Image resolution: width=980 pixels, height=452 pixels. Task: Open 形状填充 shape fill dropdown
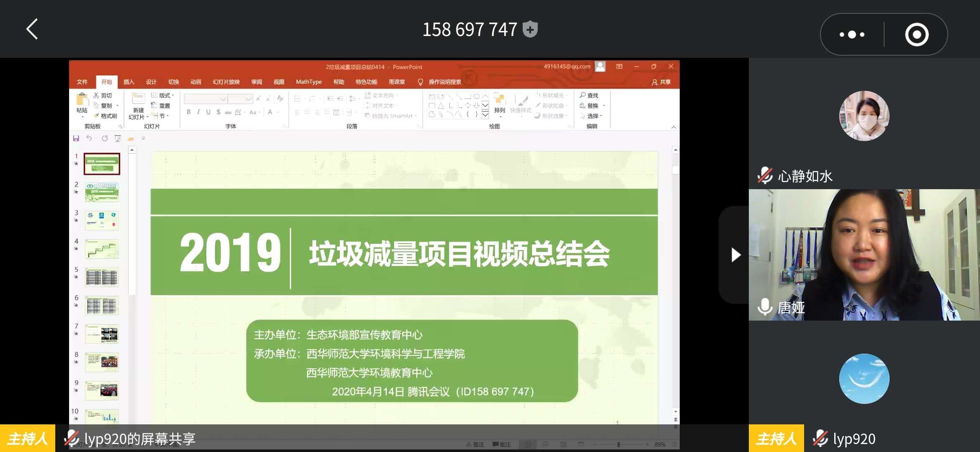[551, 95]
